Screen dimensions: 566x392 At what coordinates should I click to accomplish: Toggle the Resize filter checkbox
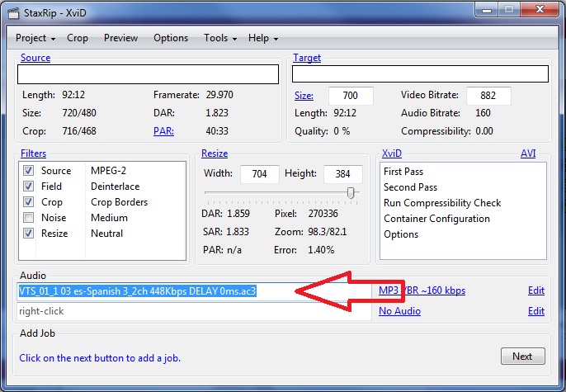(29, 234)
